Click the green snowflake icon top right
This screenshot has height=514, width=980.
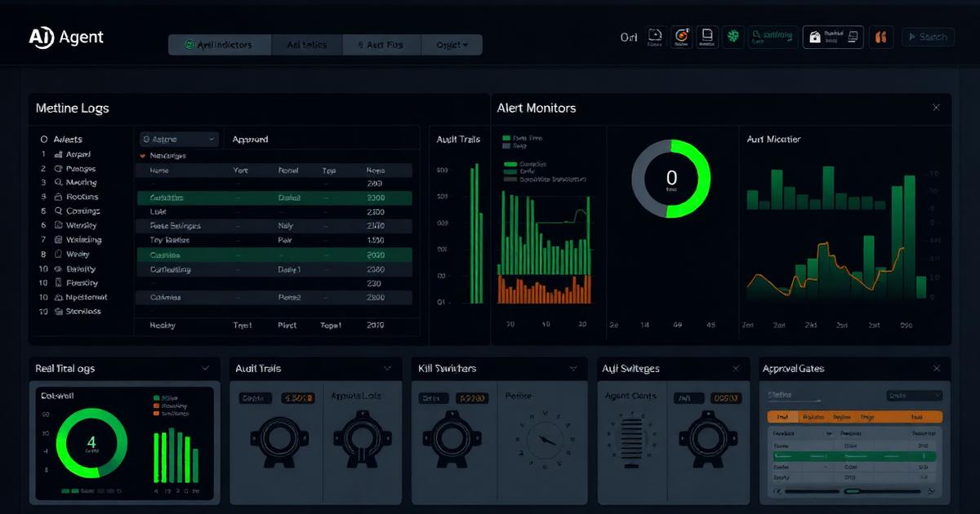733,37
